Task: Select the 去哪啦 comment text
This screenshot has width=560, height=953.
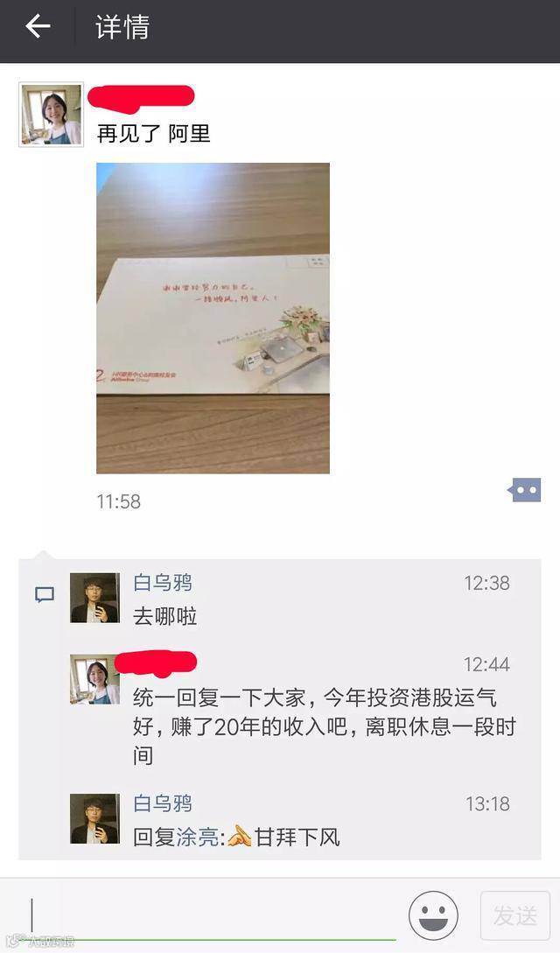Action: click(165, 616)
